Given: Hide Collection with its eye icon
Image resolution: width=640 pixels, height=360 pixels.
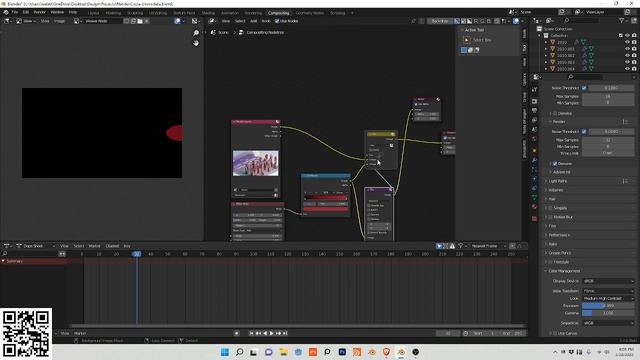Looking at the screenshot, I should (627, 36).
